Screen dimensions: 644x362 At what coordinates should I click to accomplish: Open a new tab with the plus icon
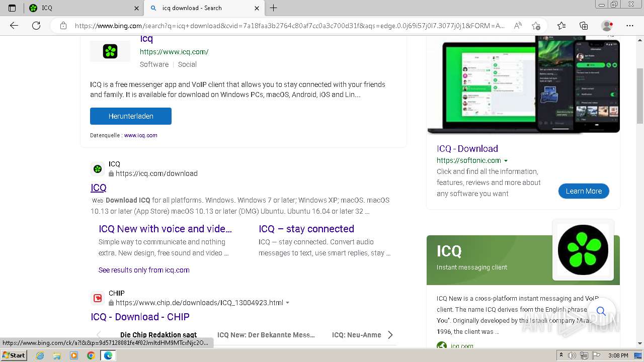(274, 8)
